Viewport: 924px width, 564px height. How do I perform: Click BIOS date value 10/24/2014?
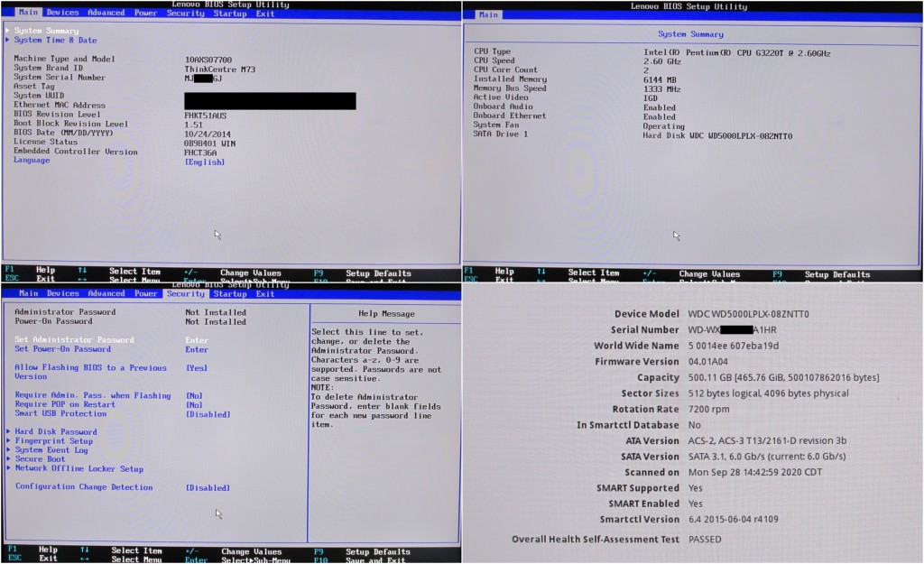click(208, 134)
